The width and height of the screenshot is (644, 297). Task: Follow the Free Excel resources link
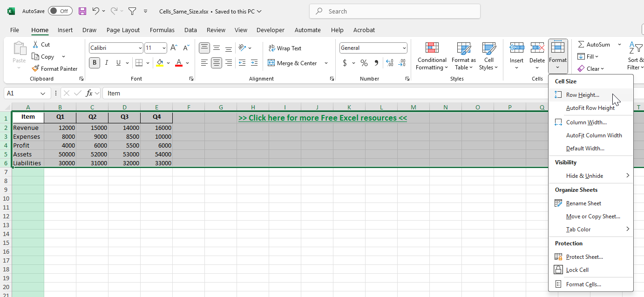pyautogui.click(x=323, y=118)
